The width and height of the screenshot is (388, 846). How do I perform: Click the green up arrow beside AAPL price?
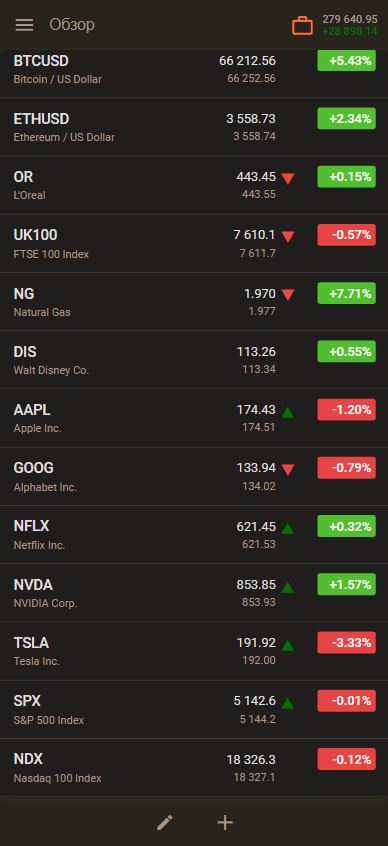288,411
